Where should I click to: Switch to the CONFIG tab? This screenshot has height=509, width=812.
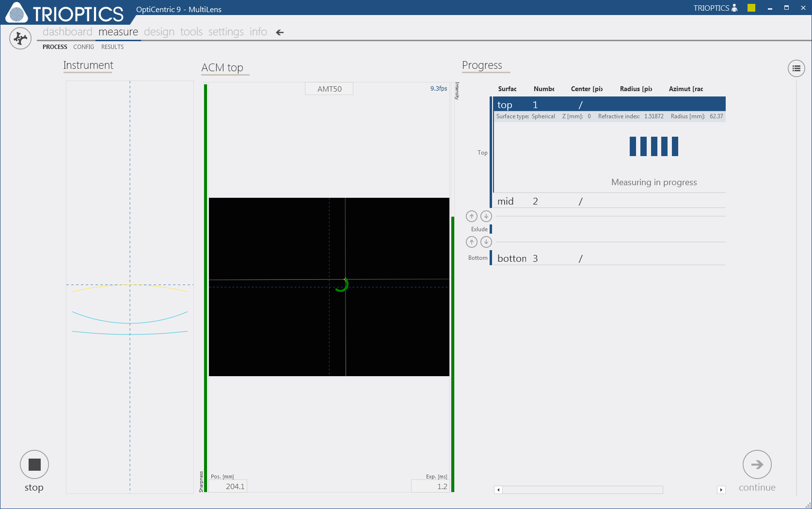(x=83, y=47)
